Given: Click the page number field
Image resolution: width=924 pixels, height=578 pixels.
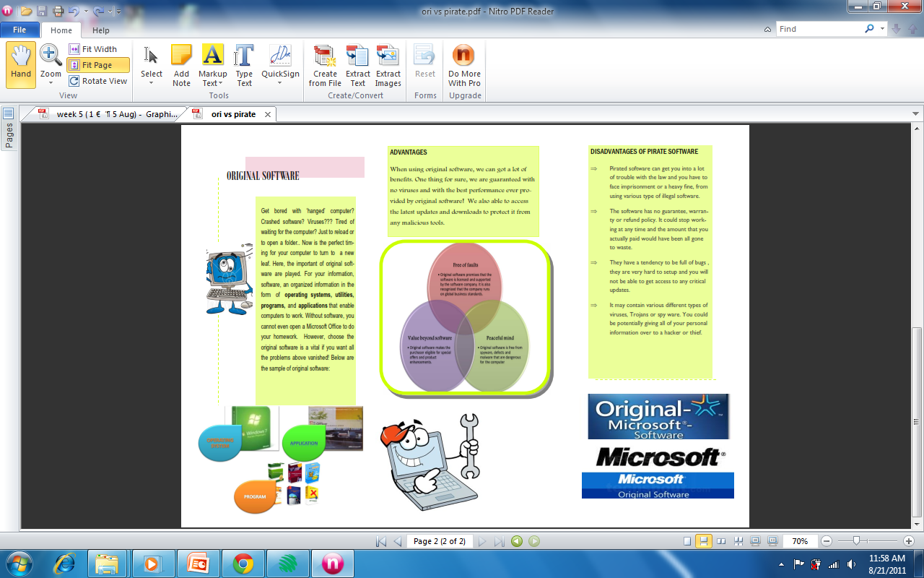Looking at the screenshot, I should pyautogui.click(x=439, y=541).
